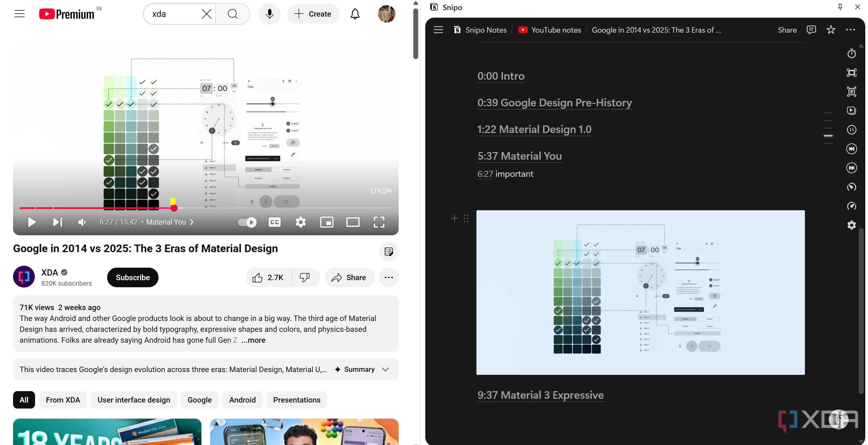Select the From XDA filter chip
868x445 pixels.
coord(63,400)
